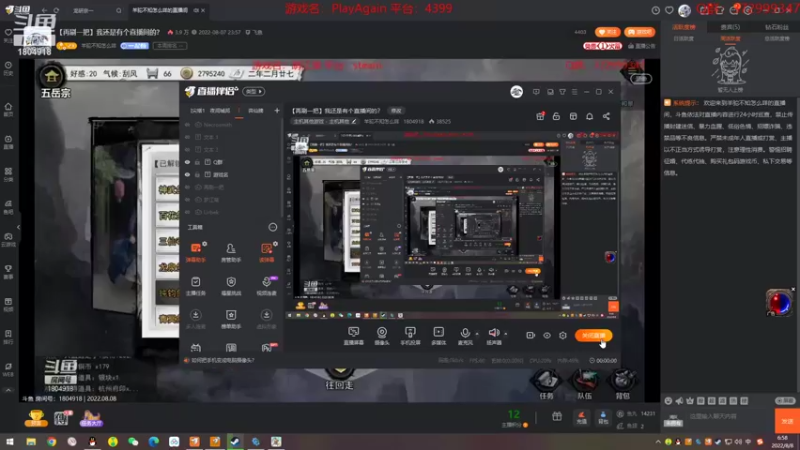Switch to the first scene tab 场景1
This screenshot has width=800, height=450.
coord(197,111)
